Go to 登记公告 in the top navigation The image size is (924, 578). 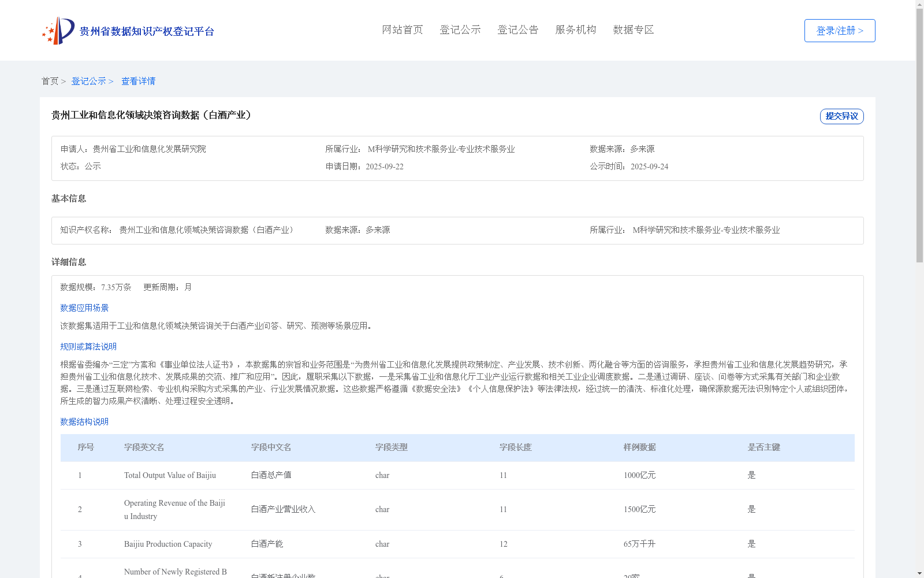[518, 29]
